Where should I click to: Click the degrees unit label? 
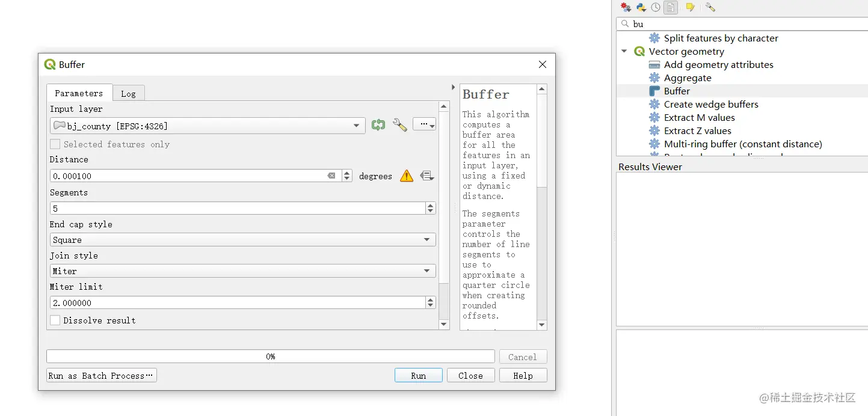(x=375, y=176)
